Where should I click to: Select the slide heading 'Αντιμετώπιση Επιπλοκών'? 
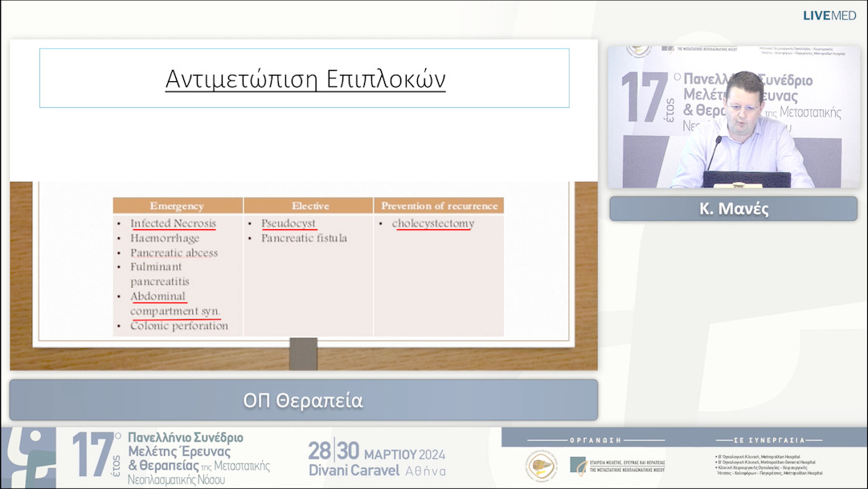pos(305,79)
